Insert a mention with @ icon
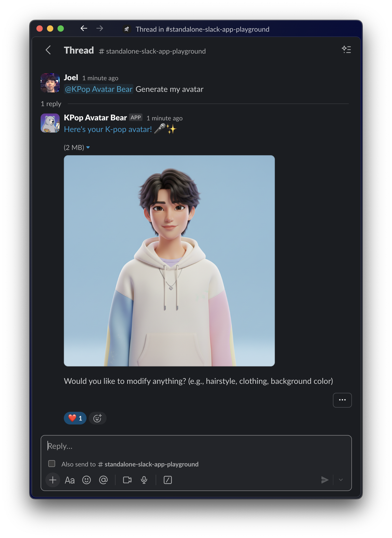Viewport: 392px width, 538px height. coord(103,480)
